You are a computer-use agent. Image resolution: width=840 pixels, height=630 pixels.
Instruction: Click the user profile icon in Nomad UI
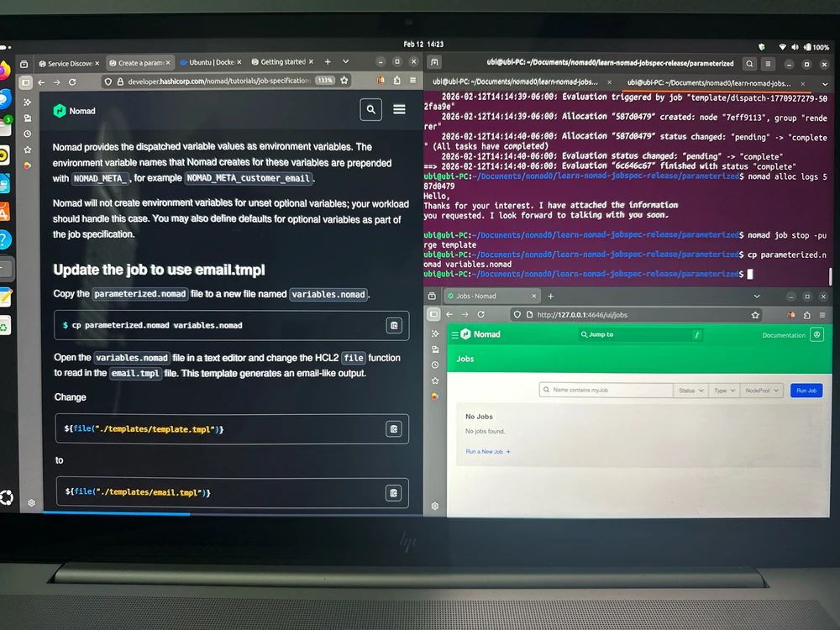[x=816, y=334]
